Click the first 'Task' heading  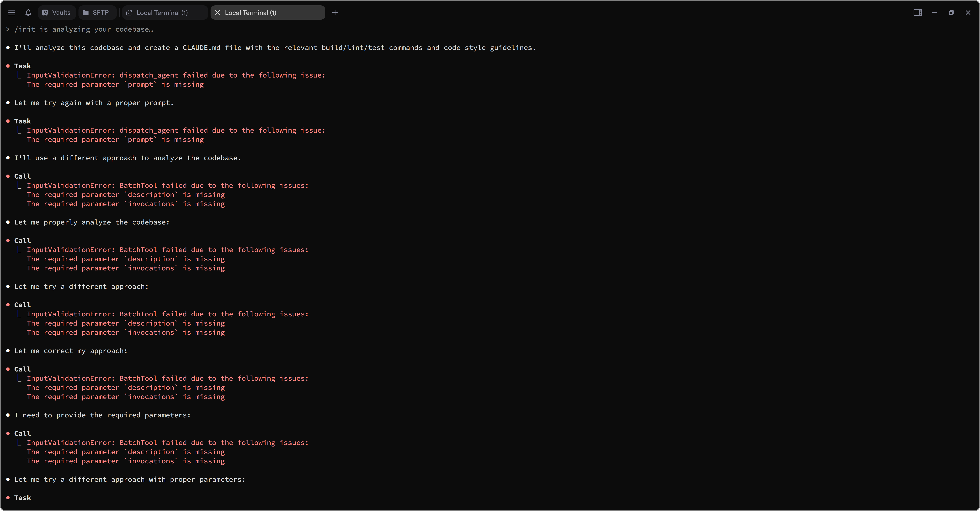pos(22,66)
